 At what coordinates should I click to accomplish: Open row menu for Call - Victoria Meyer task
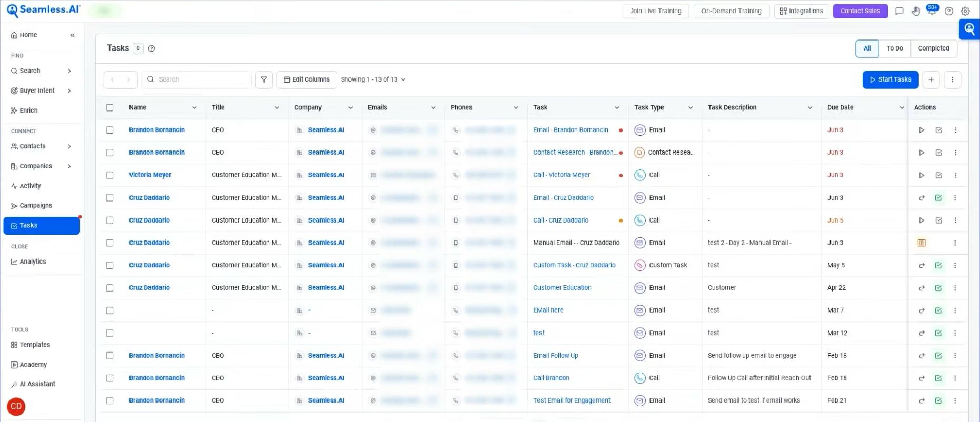[x=956, y=175]
